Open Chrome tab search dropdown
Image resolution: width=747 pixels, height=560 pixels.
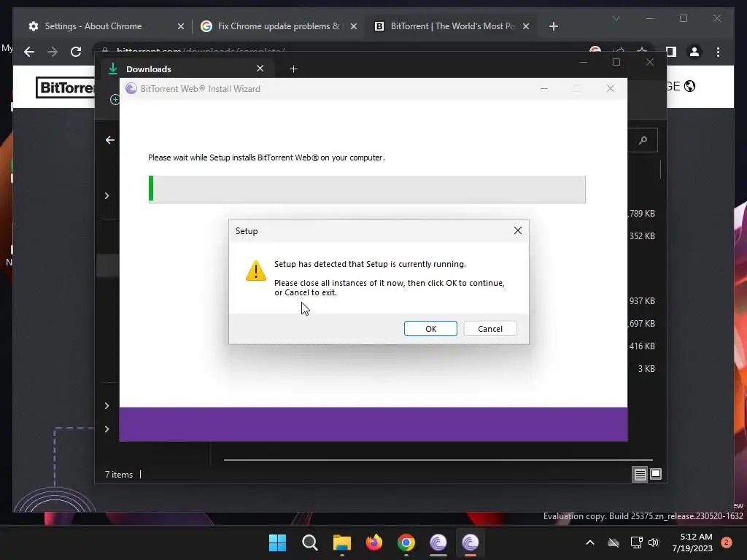(616, 18)
